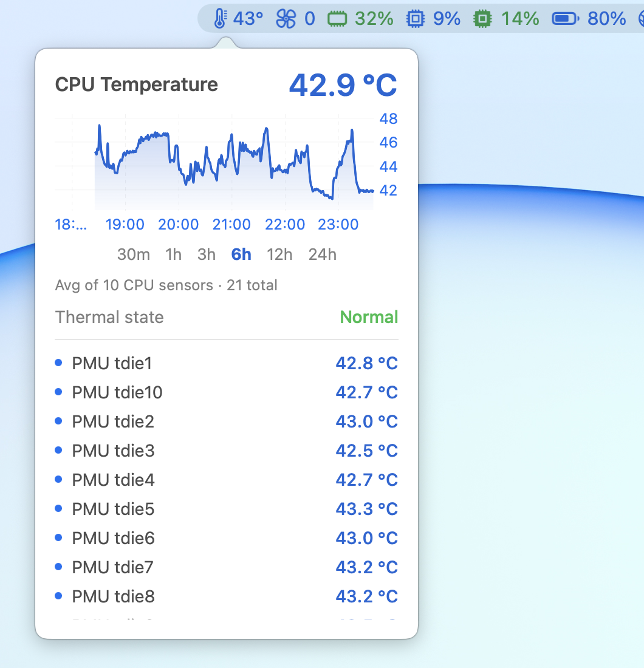Click the 44 temperature axis label
This screenshot has width=644, height=668.
388,166
